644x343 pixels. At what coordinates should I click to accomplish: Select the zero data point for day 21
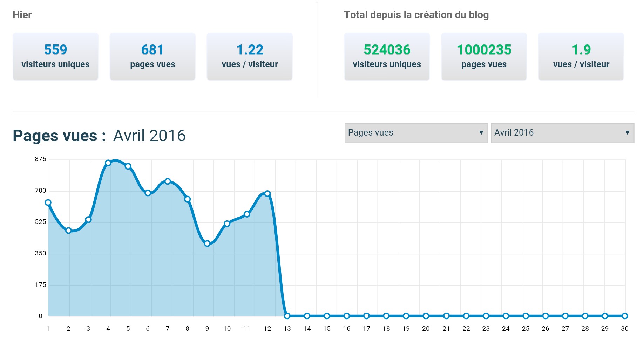[446, 316]
